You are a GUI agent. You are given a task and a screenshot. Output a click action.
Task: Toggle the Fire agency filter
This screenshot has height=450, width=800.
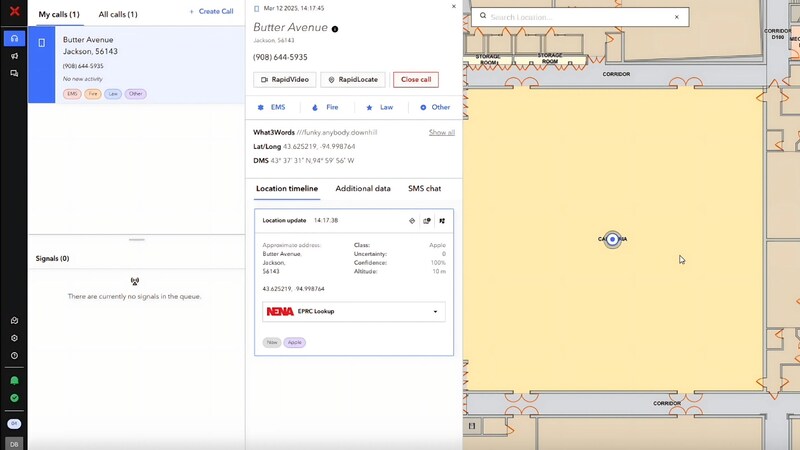coord(325,107)
